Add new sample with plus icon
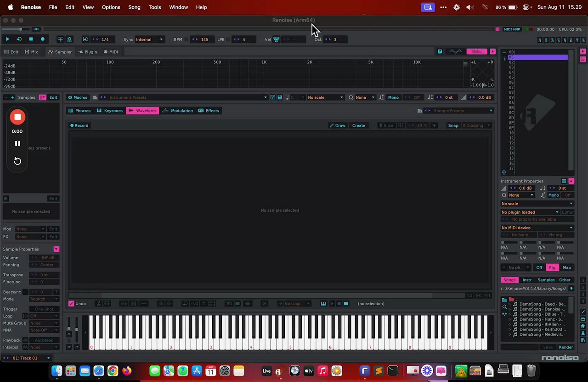Image resolution: width=588 pixels, height=382 pixels. (x=12, y=97)
